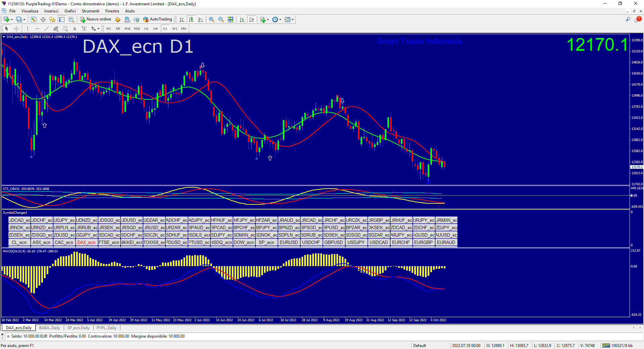The height and width of the screenshot is (349, 644).
Task: Open the Grafici menu
Action: (70, 11)
